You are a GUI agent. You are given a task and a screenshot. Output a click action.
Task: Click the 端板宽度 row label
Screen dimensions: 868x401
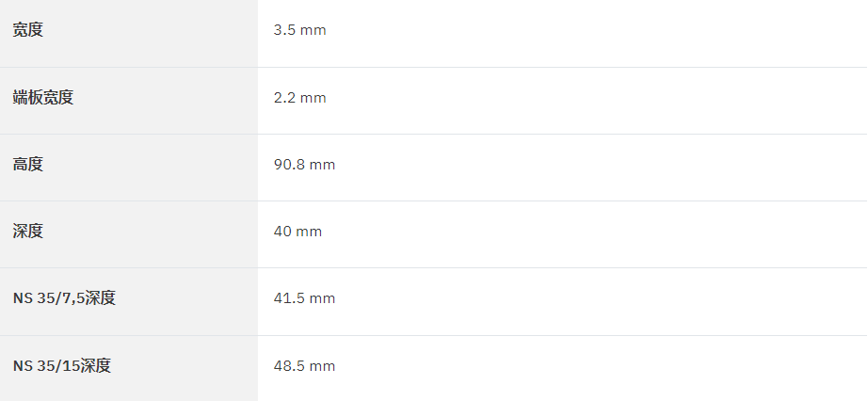[42, 98]
